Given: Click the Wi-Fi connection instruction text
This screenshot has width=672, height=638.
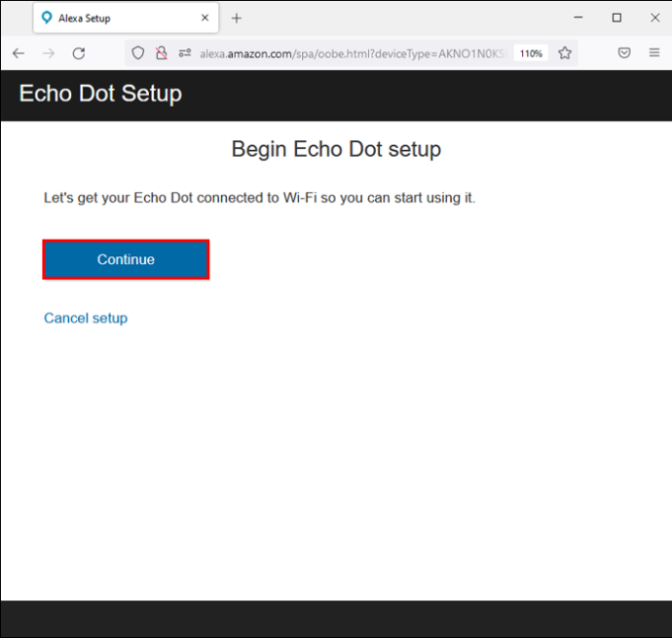Looking at the screenshot, I should 260,198.
